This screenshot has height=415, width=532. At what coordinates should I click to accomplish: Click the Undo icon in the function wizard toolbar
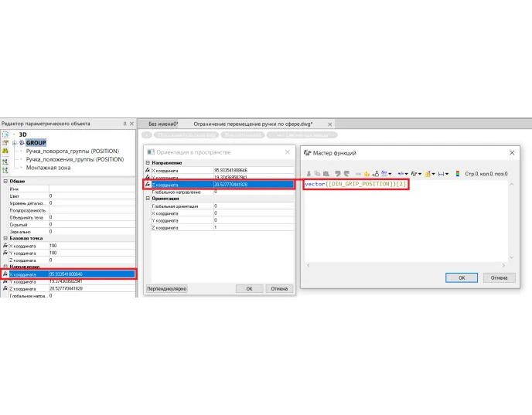[338, 174]
